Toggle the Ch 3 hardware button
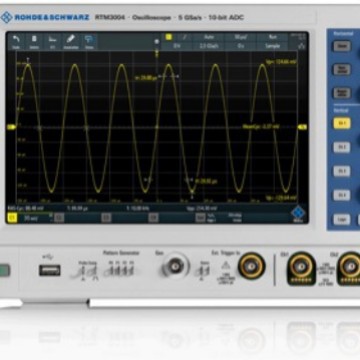This screenshot has width=360, height=360. coord(342,171)
